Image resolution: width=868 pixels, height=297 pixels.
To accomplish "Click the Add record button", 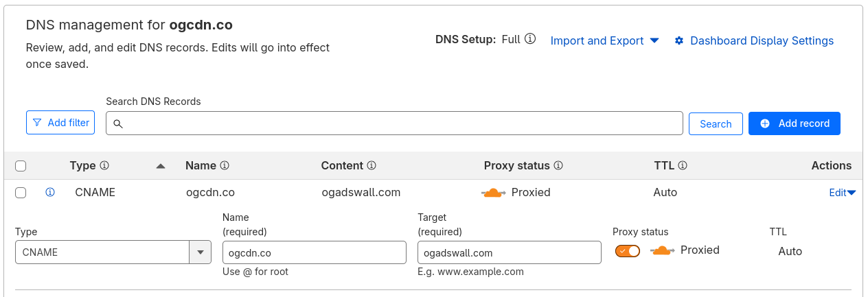I will tap(794, 123).
